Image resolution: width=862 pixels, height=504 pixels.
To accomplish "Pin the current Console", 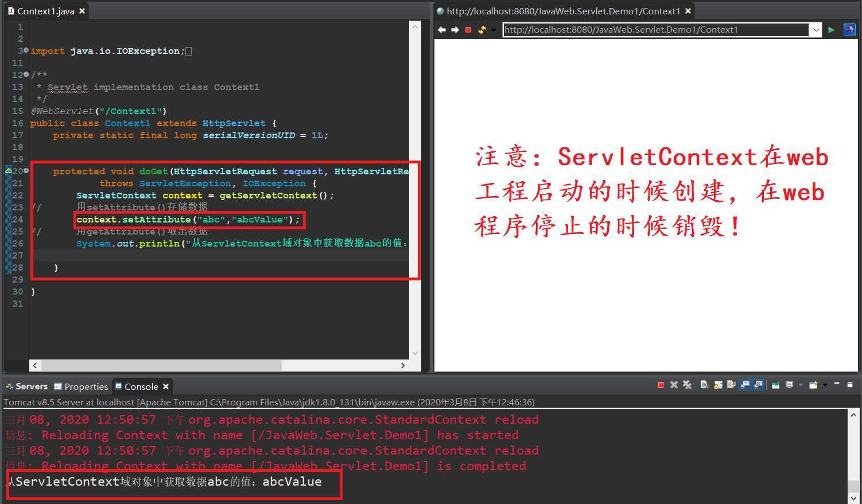I will click(x=775, y=385).
